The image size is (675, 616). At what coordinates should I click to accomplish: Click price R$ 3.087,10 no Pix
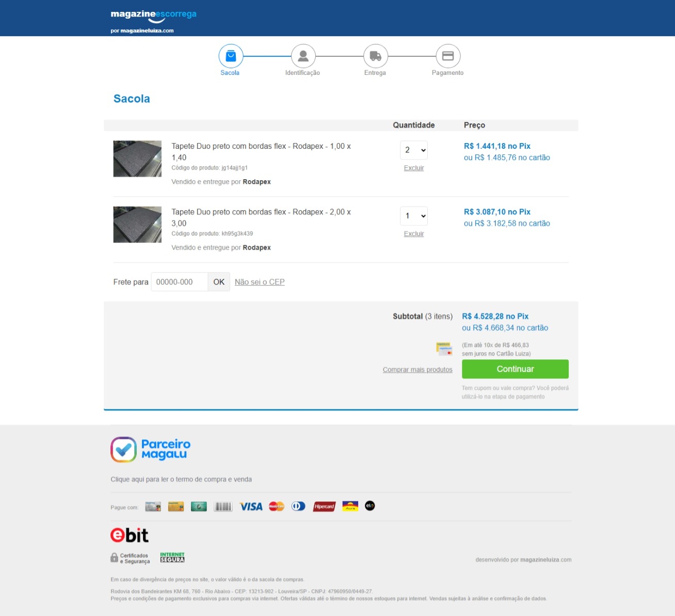pyautogui.click(x=497, y=212)
